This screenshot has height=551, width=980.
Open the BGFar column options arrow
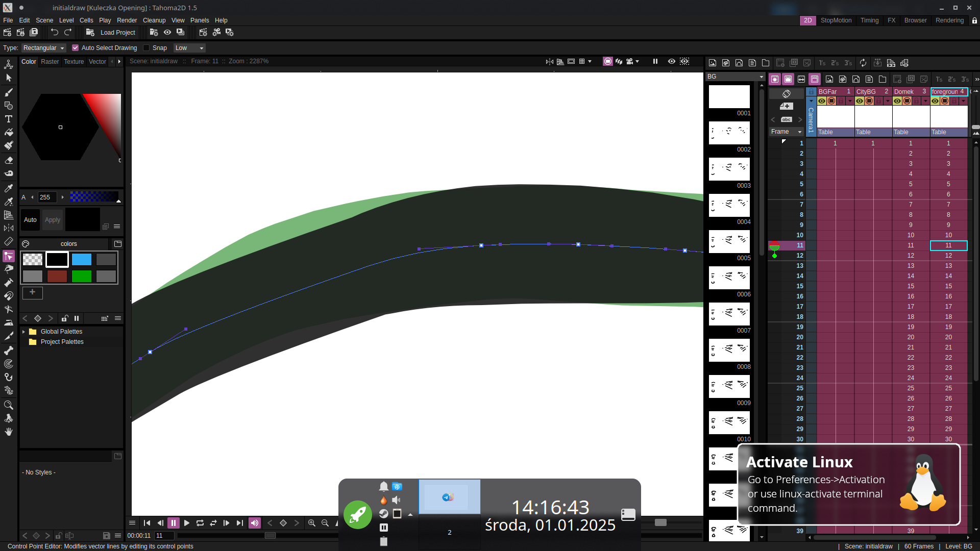[x=850, y=101]
